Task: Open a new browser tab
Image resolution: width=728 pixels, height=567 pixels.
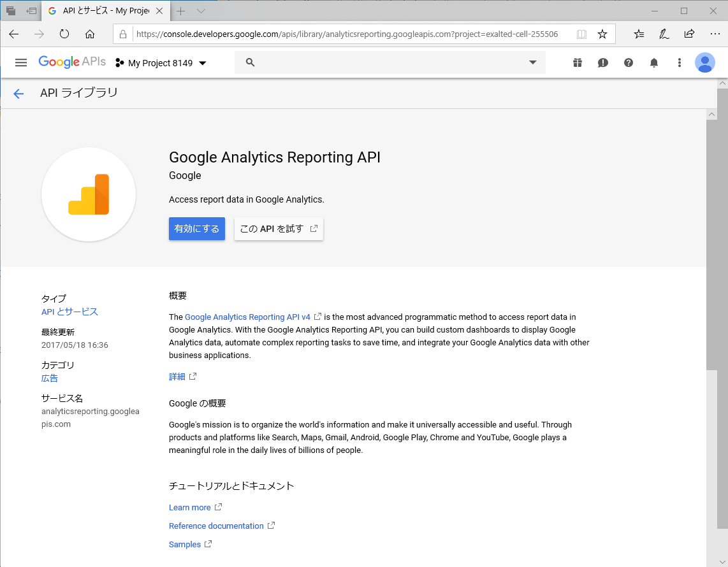Action: click(x=181, y=11)
